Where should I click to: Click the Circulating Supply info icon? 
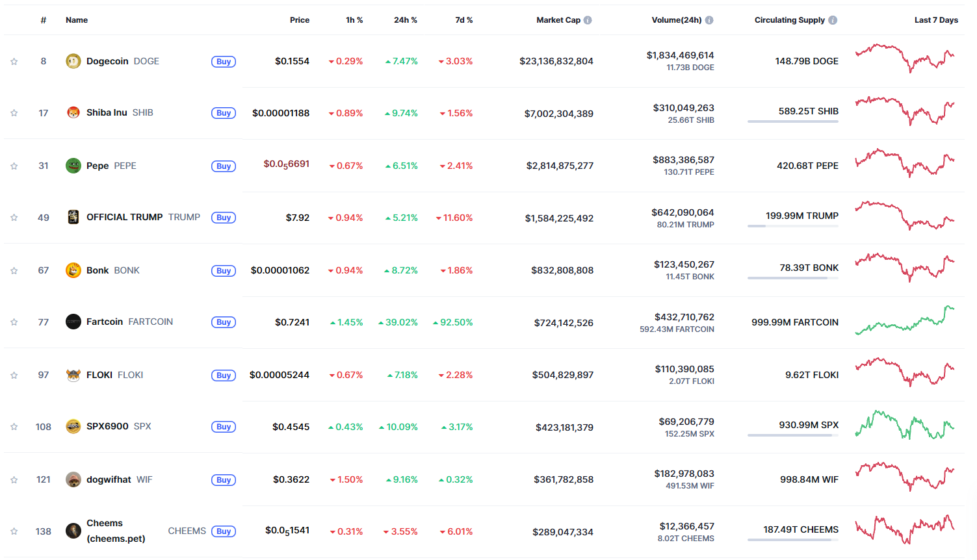coord(833,20)
